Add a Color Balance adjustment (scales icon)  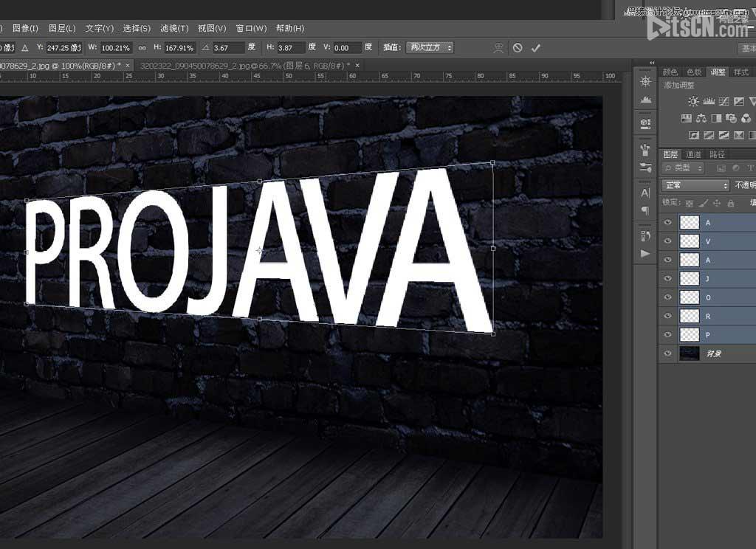tap(701, 118)
